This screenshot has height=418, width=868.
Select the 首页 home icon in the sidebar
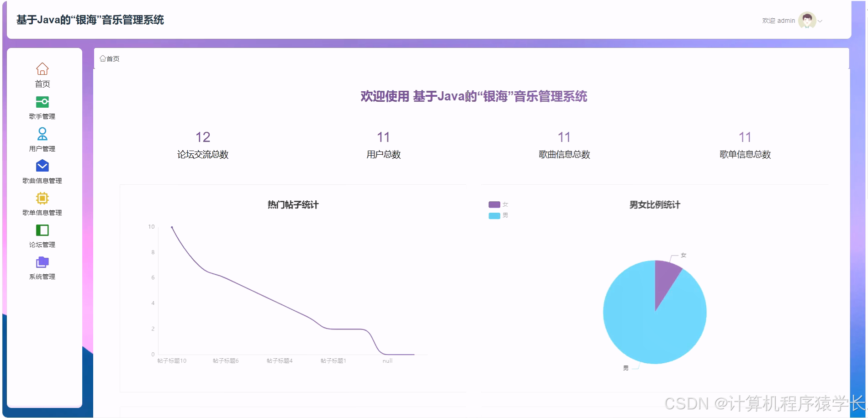(x=42, y=69)
